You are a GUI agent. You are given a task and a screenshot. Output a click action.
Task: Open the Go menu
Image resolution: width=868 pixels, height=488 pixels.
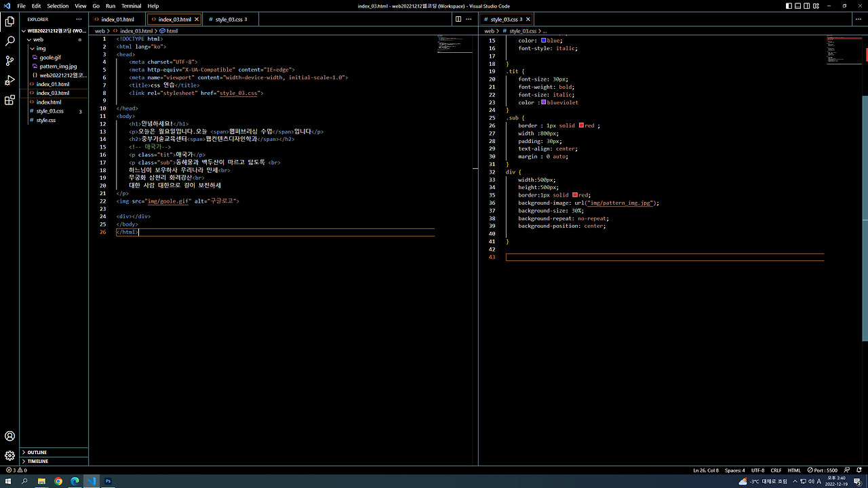pos(96,6)
